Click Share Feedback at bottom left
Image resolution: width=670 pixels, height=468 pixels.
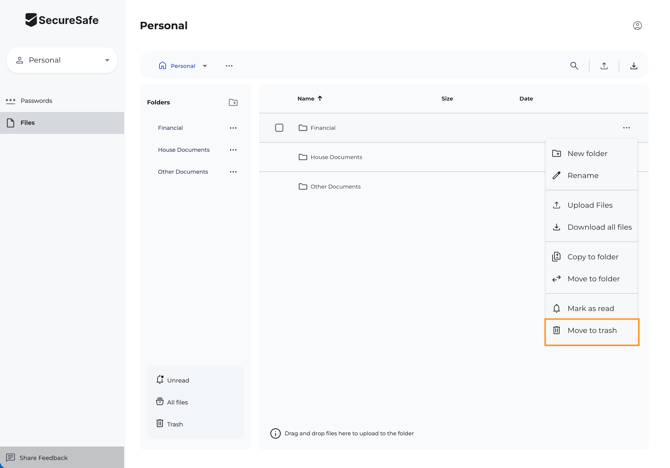(43, 458)
